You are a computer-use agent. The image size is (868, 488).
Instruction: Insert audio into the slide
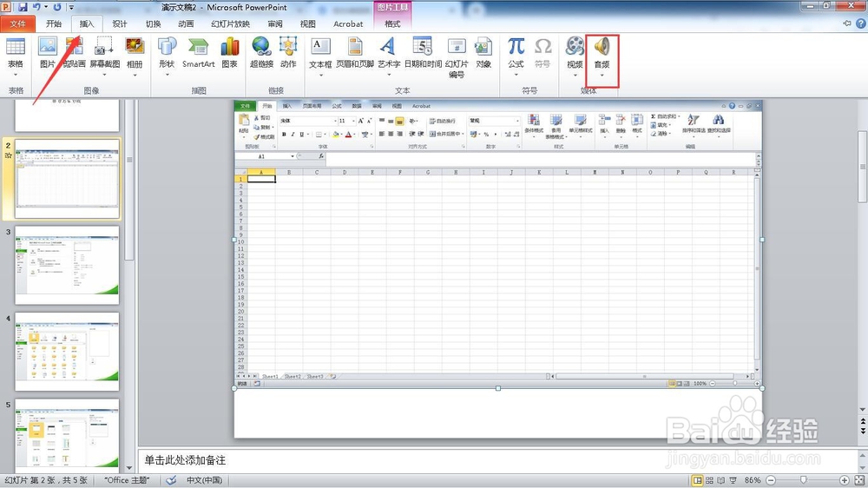click(x=602, y=53)
